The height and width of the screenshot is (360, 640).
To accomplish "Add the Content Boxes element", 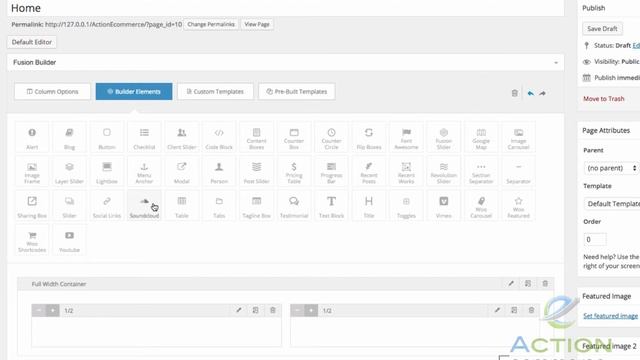I will point(257,138).
